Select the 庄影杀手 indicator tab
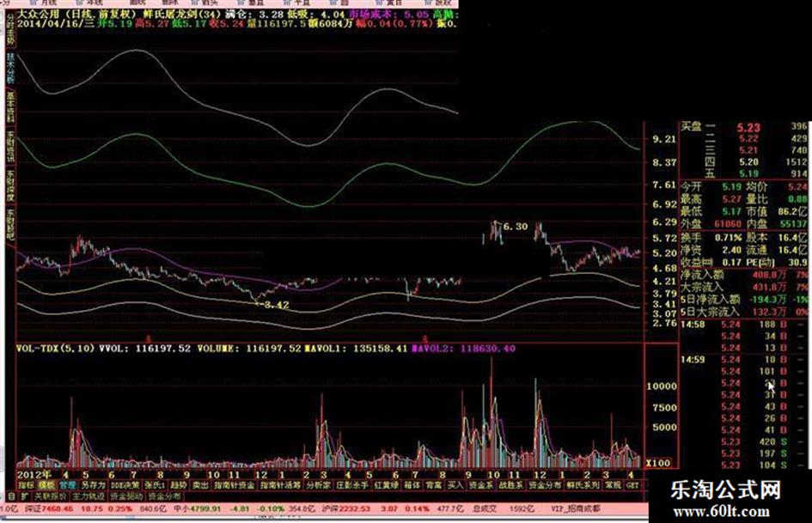 click(352, 485)
